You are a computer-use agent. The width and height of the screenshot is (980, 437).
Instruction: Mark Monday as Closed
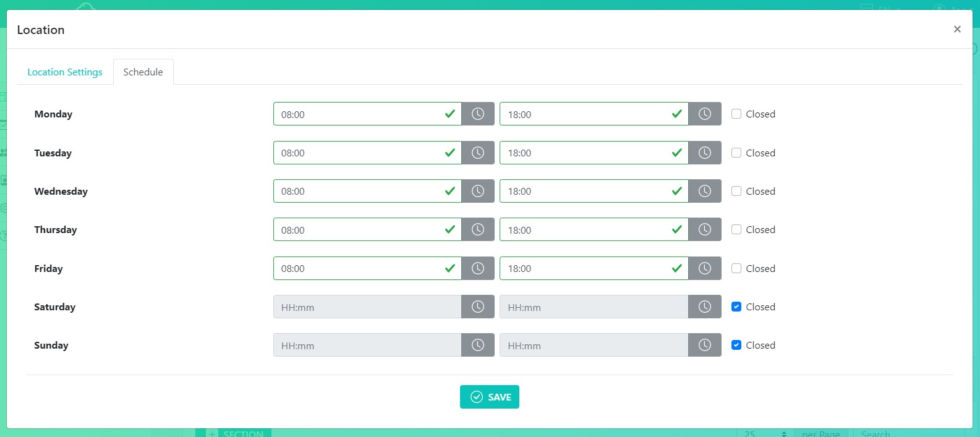tap(736, 114)
